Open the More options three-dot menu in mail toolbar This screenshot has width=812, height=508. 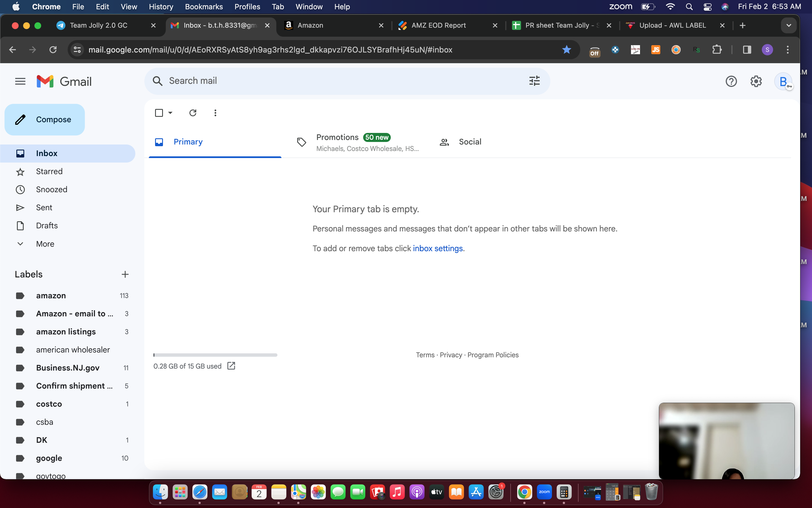tap(215, 113)
